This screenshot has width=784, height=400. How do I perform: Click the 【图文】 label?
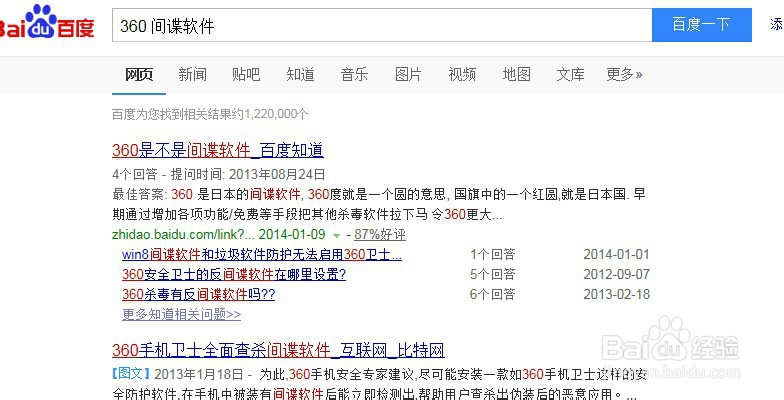coord(131,374)
